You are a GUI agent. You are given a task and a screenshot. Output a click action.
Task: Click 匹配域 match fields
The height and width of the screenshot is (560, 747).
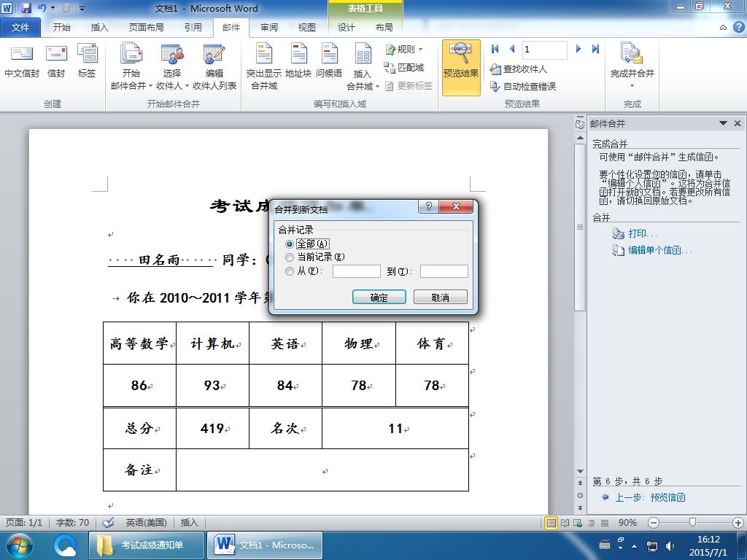coord(404,68)
